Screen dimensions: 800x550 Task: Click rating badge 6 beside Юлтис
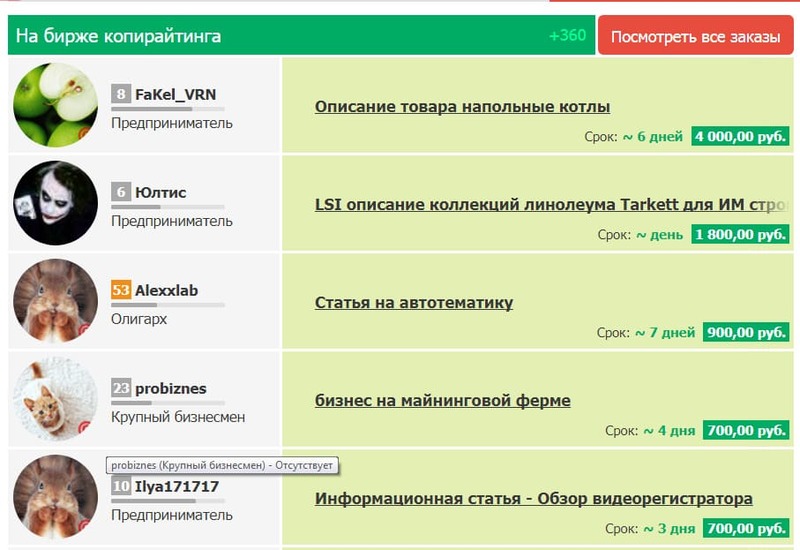pyautogui.click(x=121, y=192)
